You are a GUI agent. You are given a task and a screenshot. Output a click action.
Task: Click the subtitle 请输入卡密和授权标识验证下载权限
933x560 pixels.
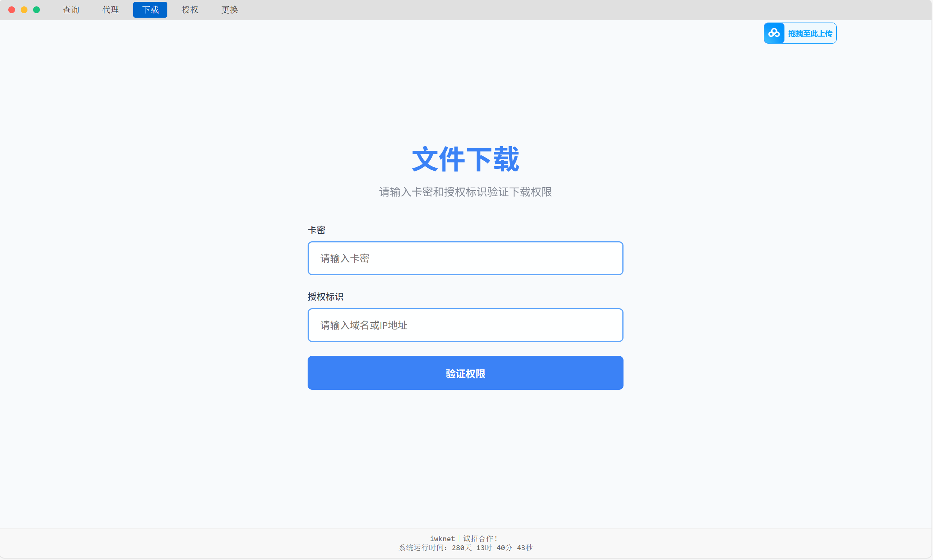[x=465, y=192]
